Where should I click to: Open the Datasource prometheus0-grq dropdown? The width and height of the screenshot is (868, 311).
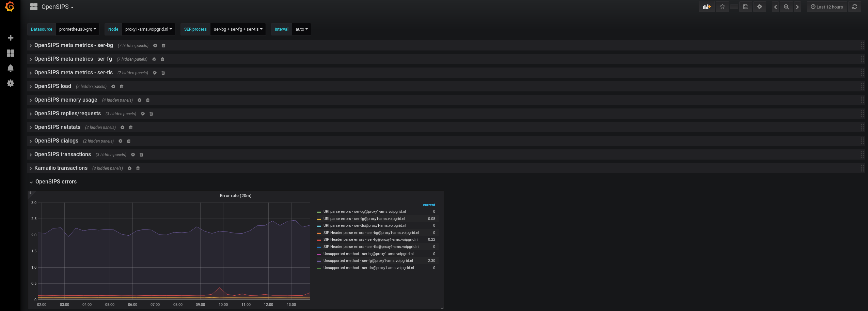77,29
